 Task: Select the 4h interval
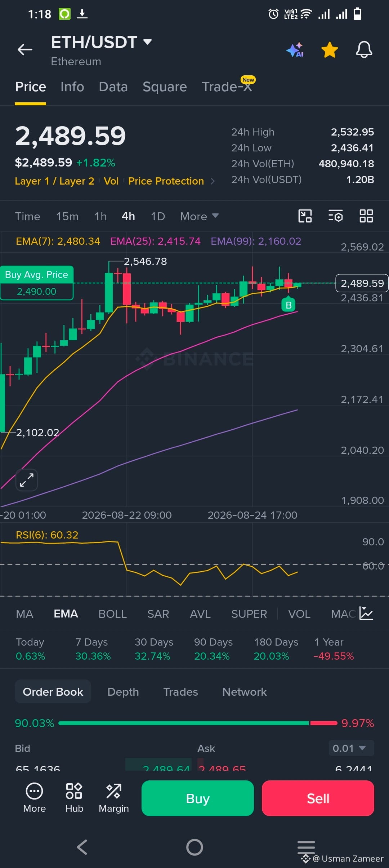(x=128, y=216)
